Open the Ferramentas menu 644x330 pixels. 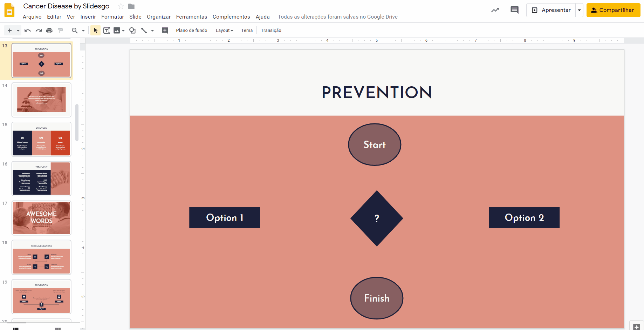pos(192,17)
